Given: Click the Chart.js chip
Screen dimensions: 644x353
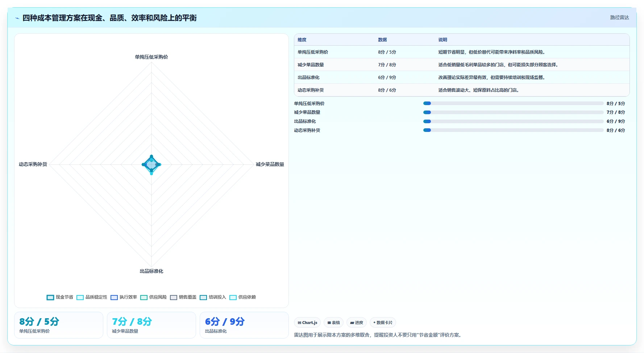Looking at the screenshot, I should click(307, 323).
